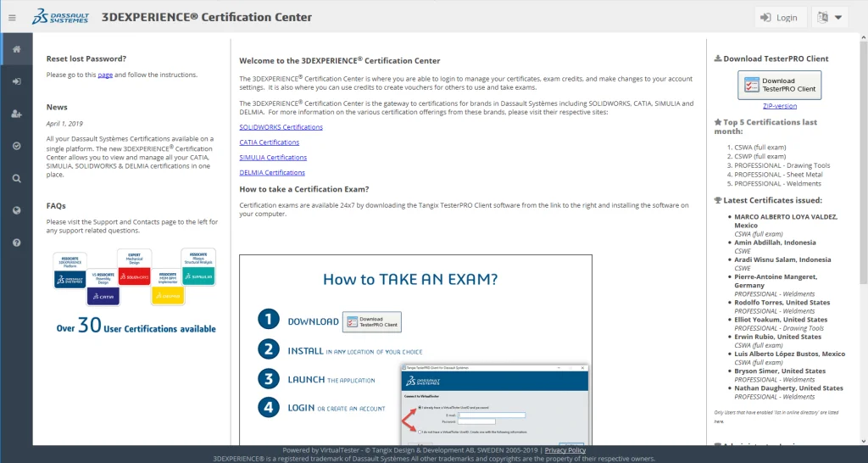The image size is (868, 463).
Task: Open the sidebar help question-mark icon
Action: pos(17,243)
